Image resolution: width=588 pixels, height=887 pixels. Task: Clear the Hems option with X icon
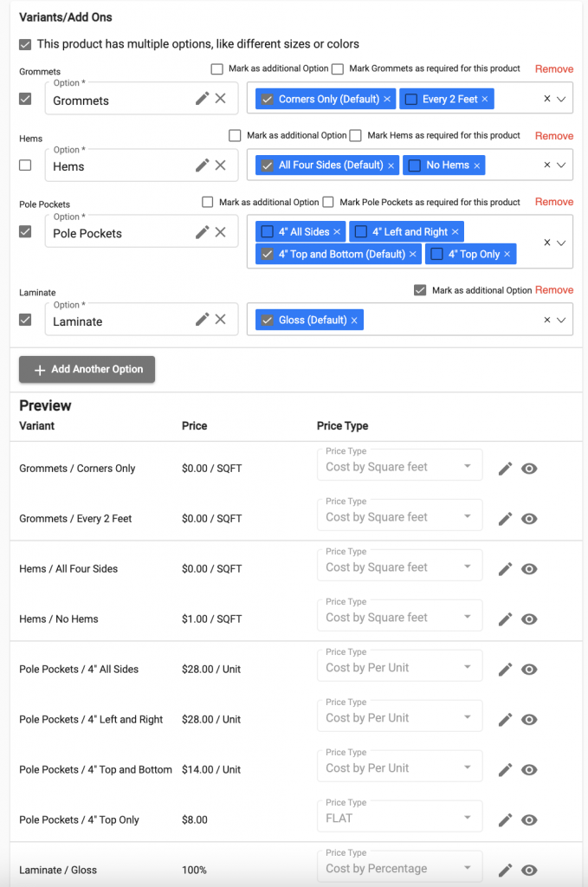(221, 165)
